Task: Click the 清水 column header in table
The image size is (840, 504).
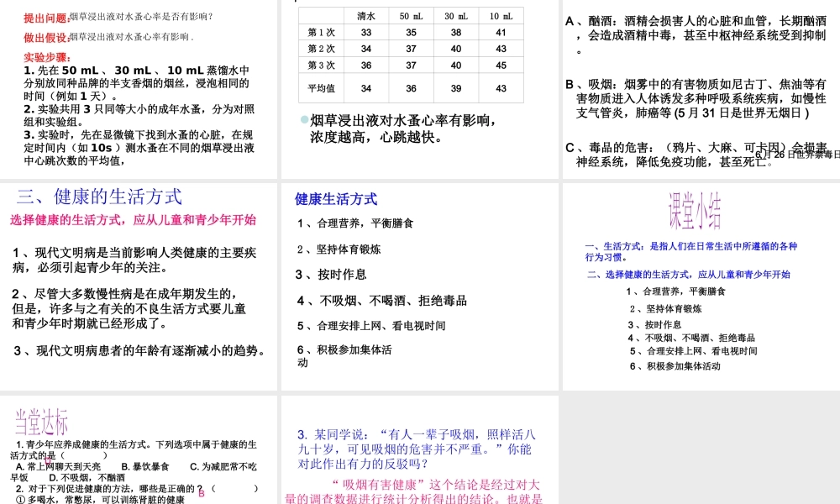Action: [x=366, y=16]
